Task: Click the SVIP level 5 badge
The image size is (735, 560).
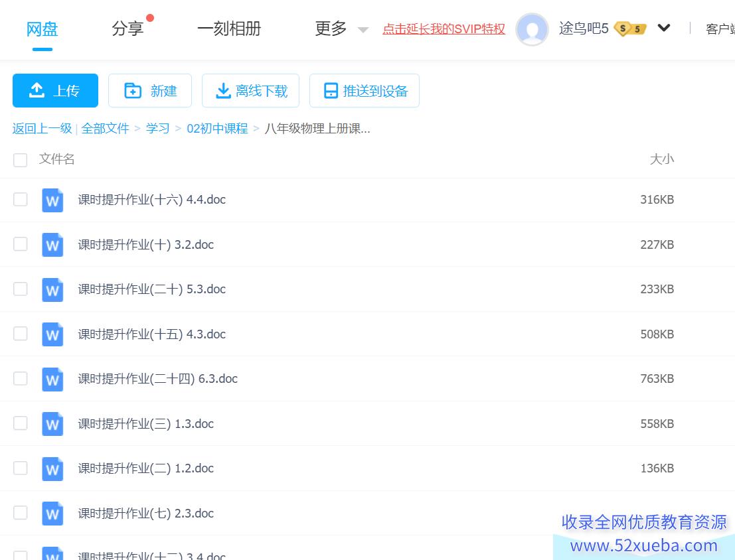Action: (x=630, y=29)
